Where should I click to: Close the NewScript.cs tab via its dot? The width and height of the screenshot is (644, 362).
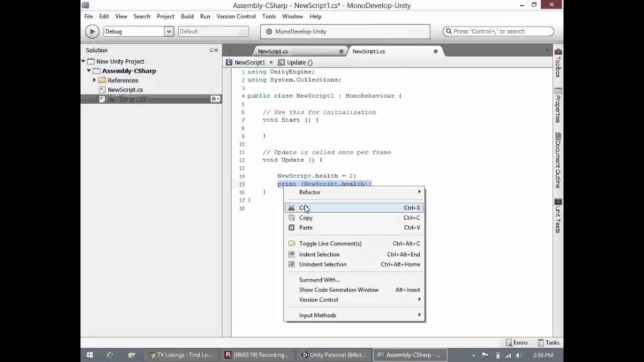(x=342, y=51)
